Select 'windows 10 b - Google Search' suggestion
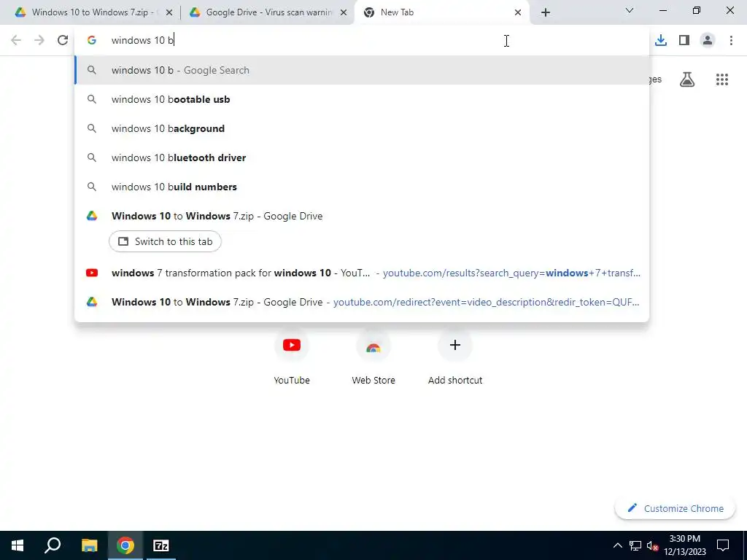The height and width of the screenshot is (560, 747). (362, 70)
